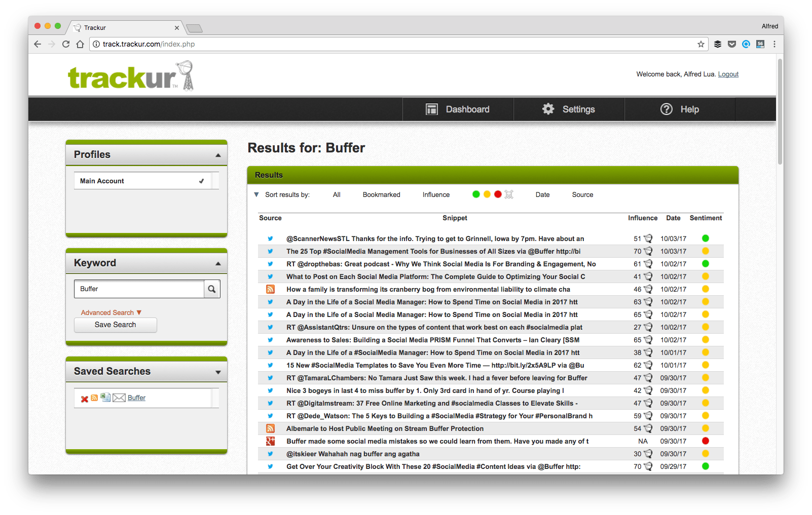Open the RSS feed for the Buffer saved search
The height and width of the screenshot is (515, 812).
(95, 398)
